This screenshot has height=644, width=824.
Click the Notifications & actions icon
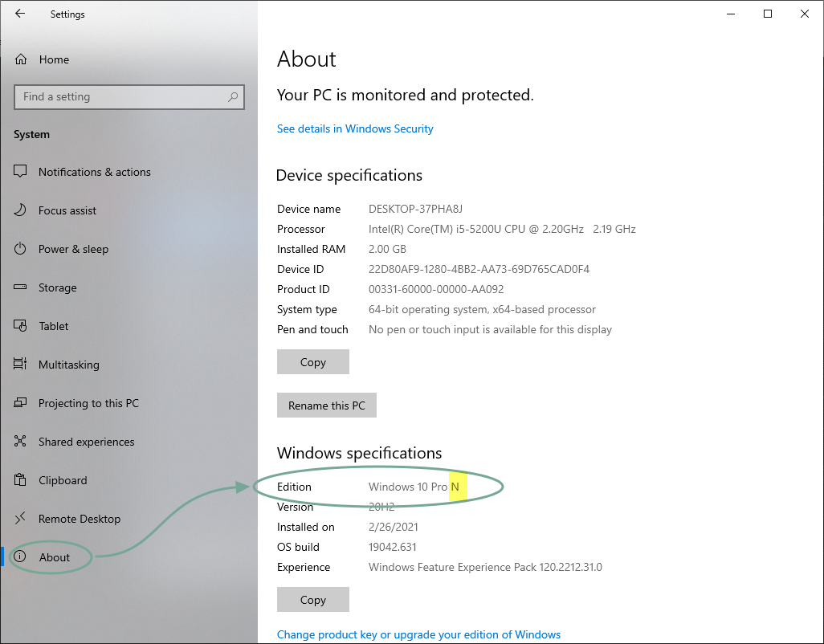pos(20,171)
